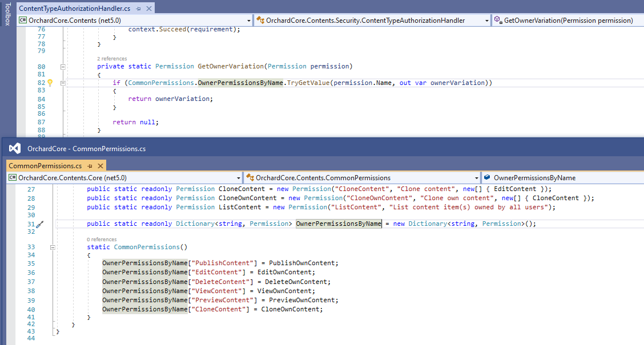Viewport: 644px width, 345px height.
Task: Pin the CommonPermissions.cs tab
Action: click(90, 166)
